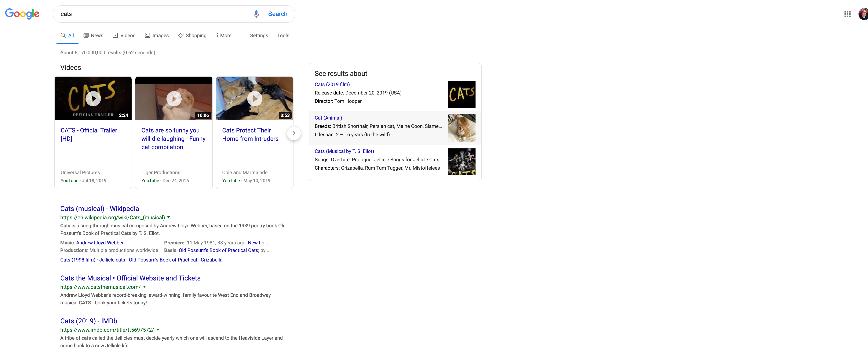Open Cats (Musical by T. S. Eliot) link

pyautogui.click(x=344, y=151)
